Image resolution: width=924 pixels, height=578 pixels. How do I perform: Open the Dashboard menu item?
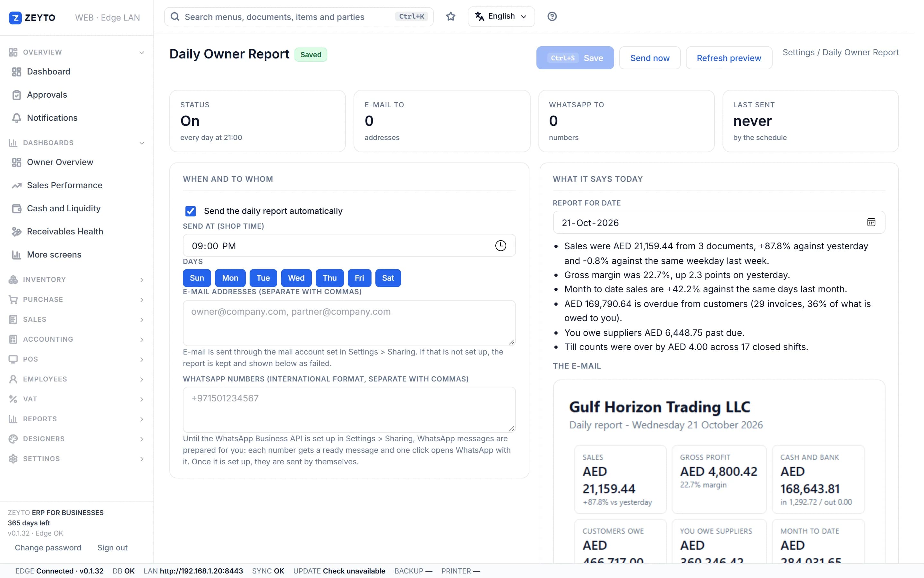tap(77, 72)
